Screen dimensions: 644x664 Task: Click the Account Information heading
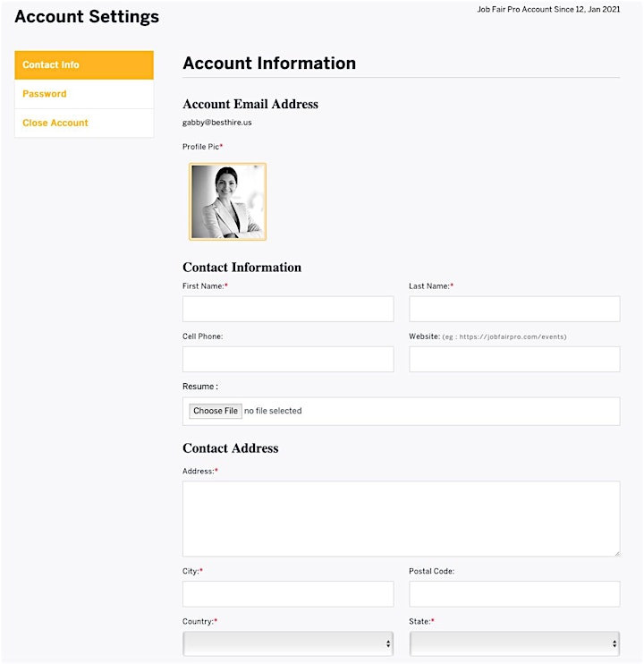(269, 64)
